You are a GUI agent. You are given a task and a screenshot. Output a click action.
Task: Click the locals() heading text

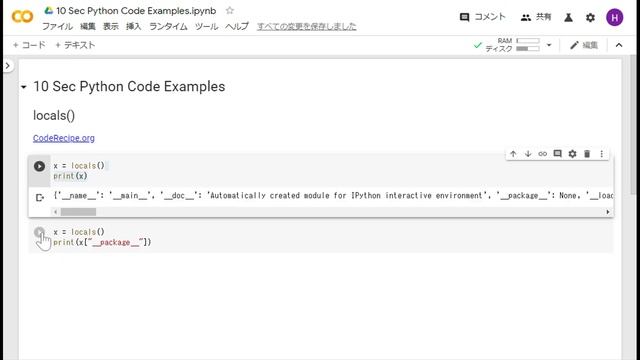pos(54,116)
